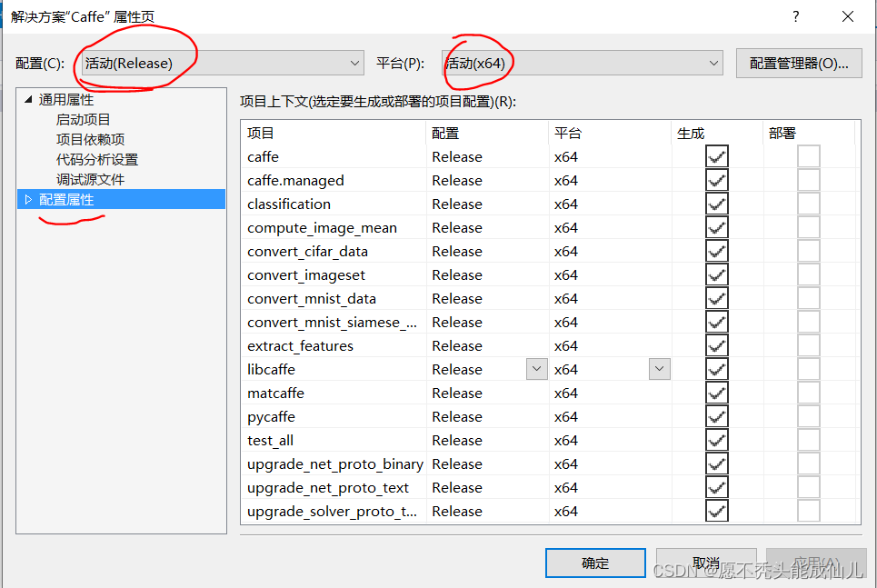Click the ? help button
The image size is (877, 588).
coord(795,16)
